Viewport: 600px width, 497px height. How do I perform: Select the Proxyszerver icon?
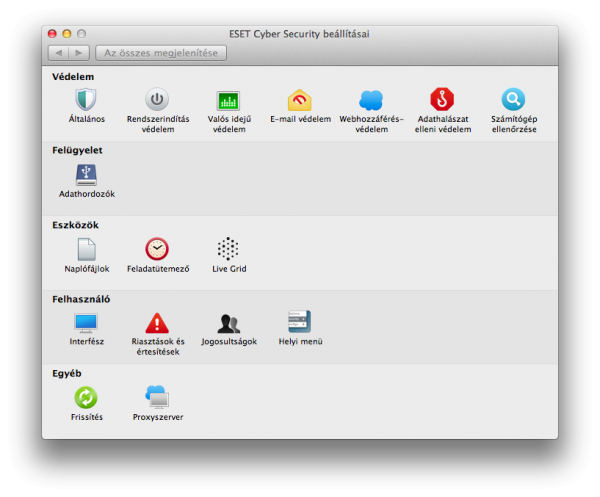pos(157,397)
